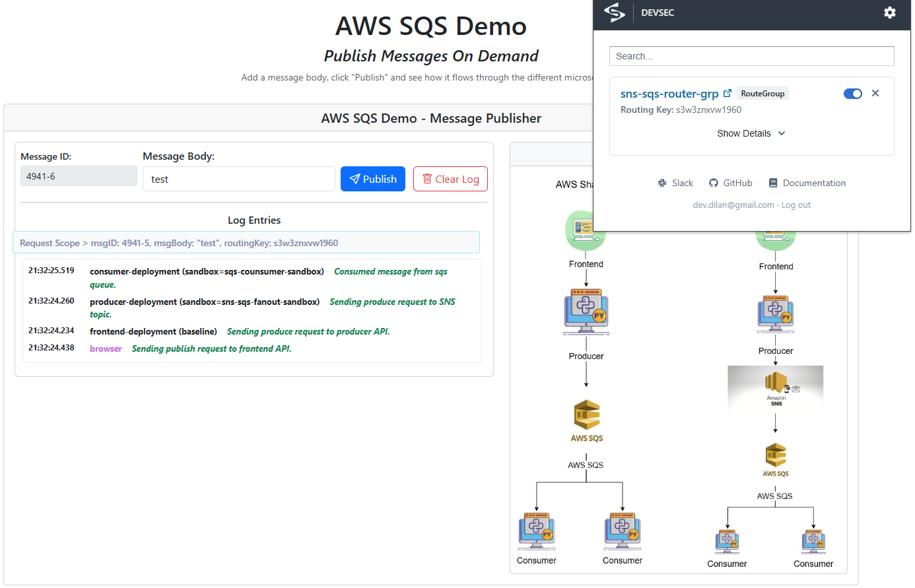915x588 pixels.
Task: Open the GitHub link
Action: (x=730, y=183)
